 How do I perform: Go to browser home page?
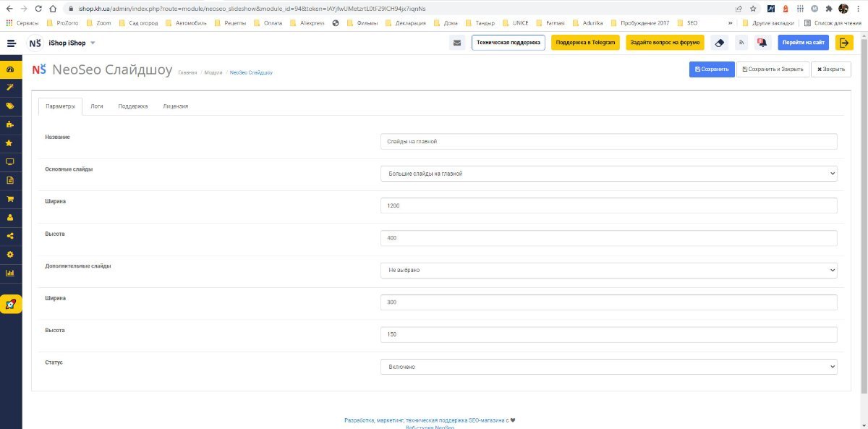53,9
